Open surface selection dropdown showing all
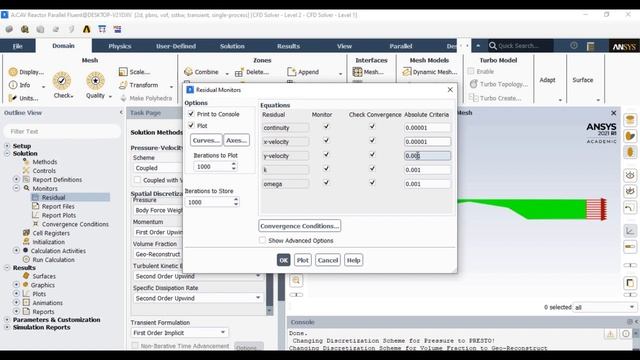Screen dimensions: 640x360 pyautogui.click(x=604, y=307)
